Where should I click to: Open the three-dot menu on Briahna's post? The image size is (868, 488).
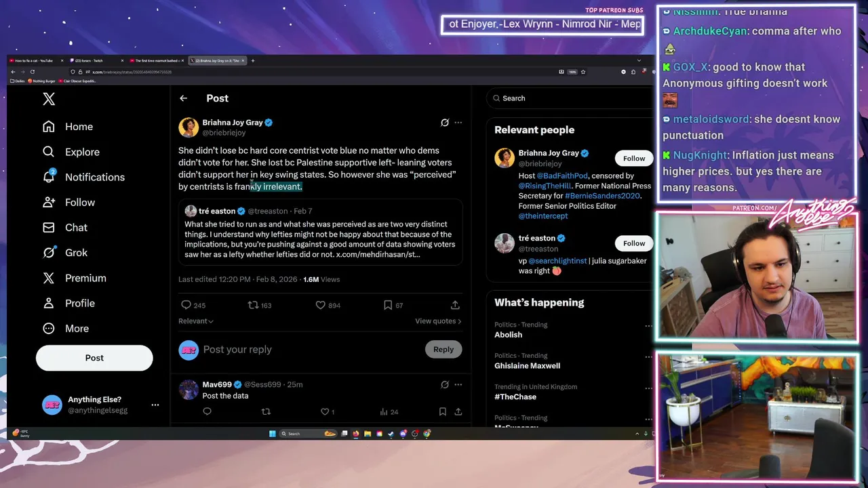tap(458, 123)
